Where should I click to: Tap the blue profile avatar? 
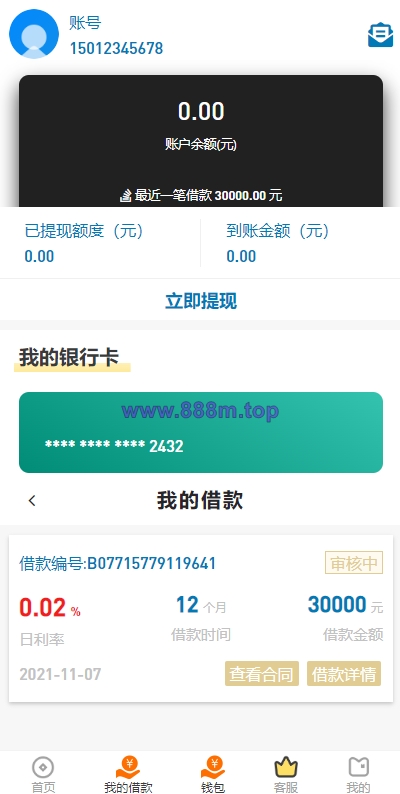[x=34, y=34]
